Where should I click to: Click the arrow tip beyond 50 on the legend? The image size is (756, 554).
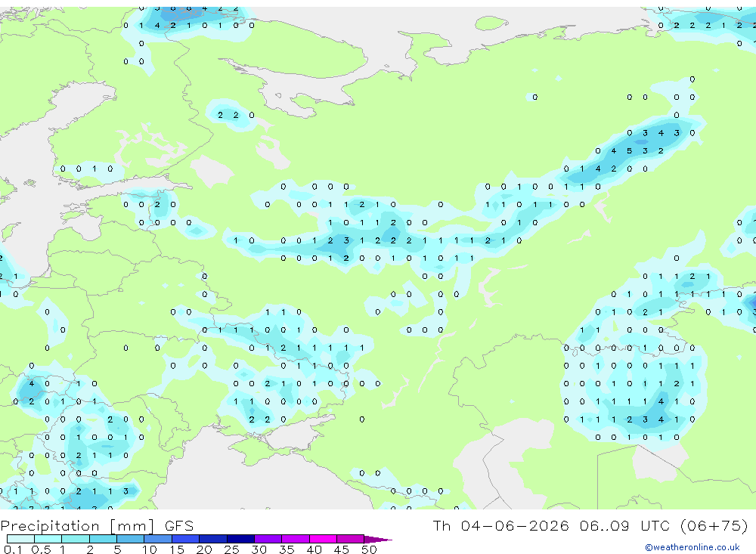point(379,539)
